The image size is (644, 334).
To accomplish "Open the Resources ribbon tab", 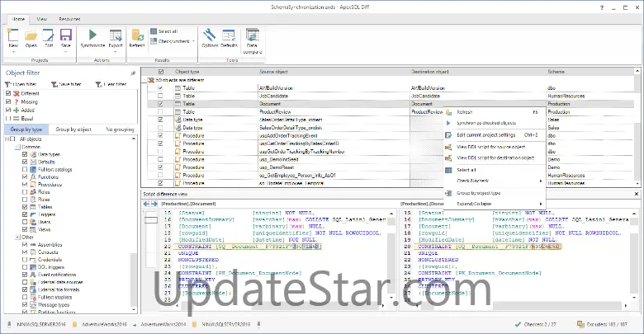I will tap(69, 19).
